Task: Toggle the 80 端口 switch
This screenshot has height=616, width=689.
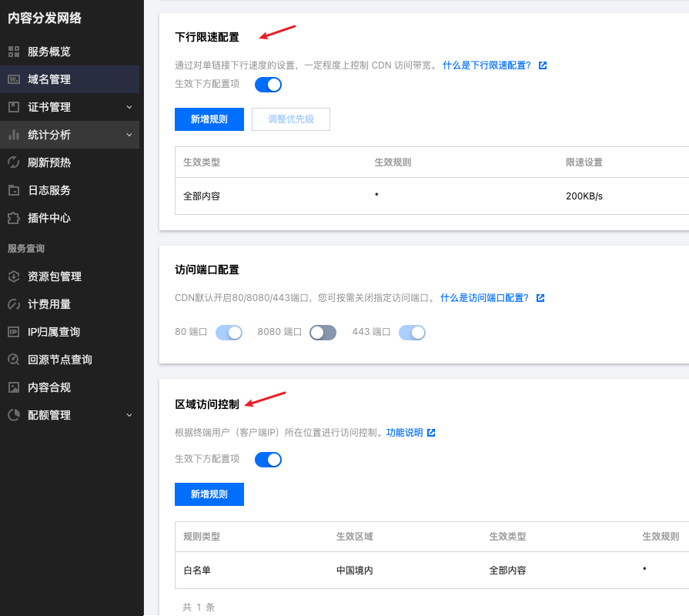Action: pyautogui.click(x=229, y=333)
